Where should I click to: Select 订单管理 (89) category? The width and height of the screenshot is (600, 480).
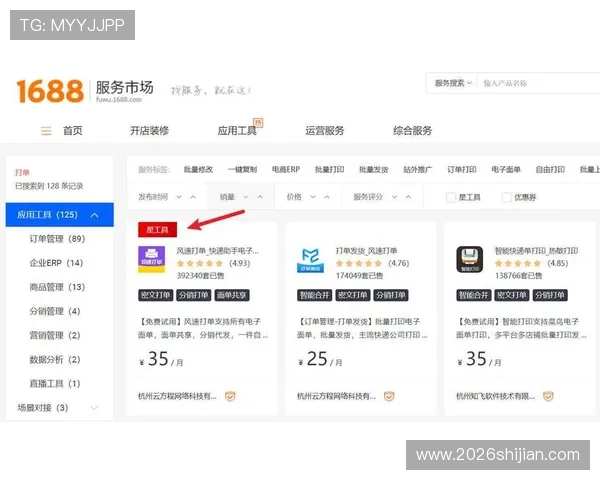coord(57,239)
